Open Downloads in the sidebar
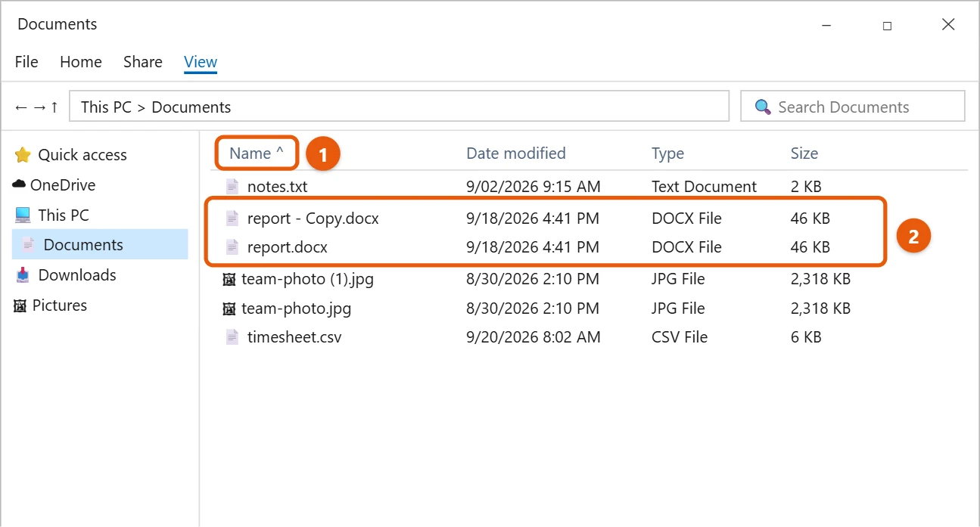Viewport: 980px width, 527px height. 77,275
